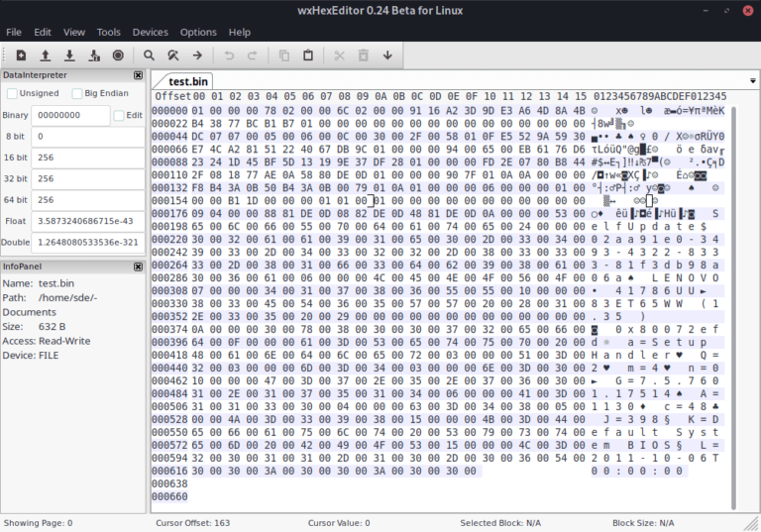This screenshot has width=761, height=532.
Task: Click the Close file octagon icon
Action: (x=118, y=55)
